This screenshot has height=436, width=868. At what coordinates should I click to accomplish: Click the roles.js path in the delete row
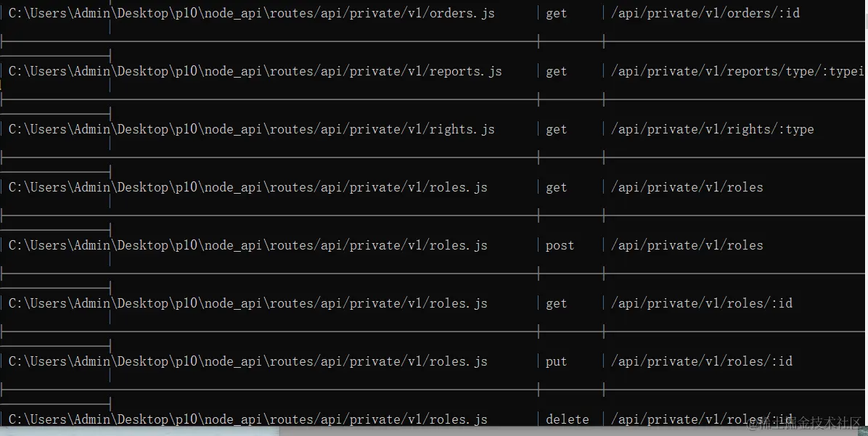point(248,419)
